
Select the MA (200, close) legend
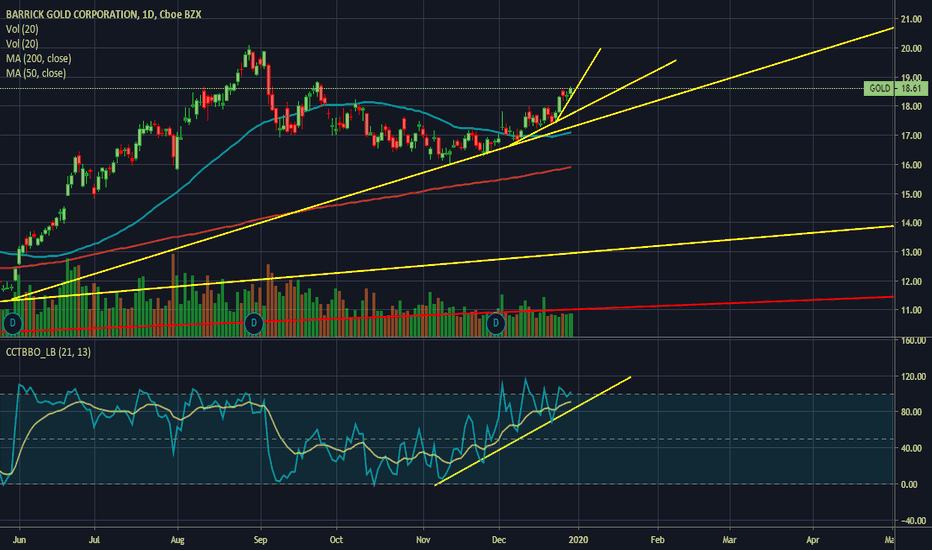pyautogui.click(x=39, y=58)
